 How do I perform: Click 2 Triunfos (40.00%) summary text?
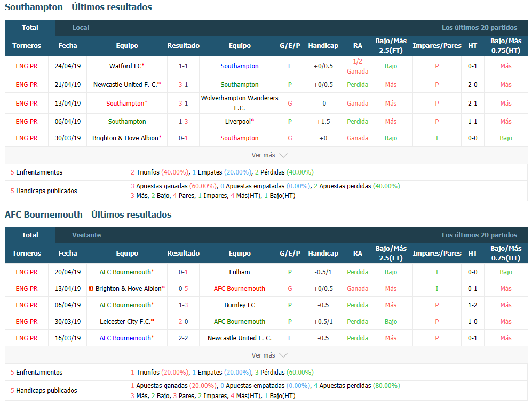pyautogui.click(x=160, y=172)
